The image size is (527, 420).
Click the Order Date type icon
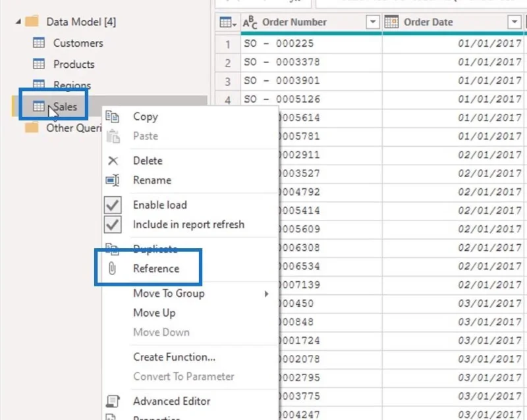pos(391,22)
